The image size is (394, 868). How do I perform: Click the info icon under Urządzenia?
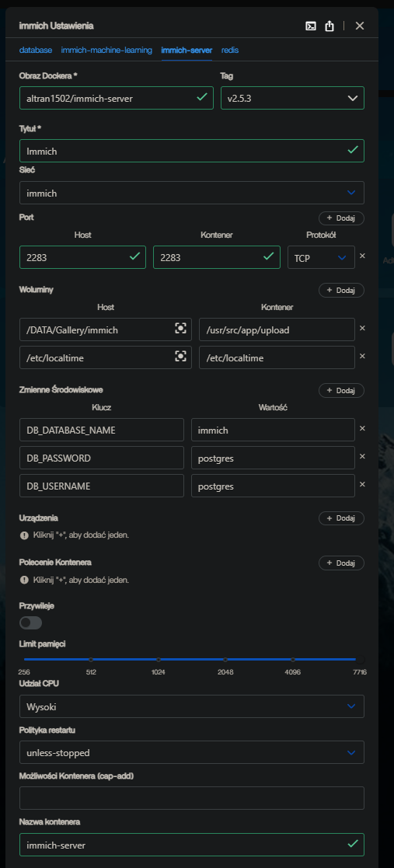(x=24, y=536)
